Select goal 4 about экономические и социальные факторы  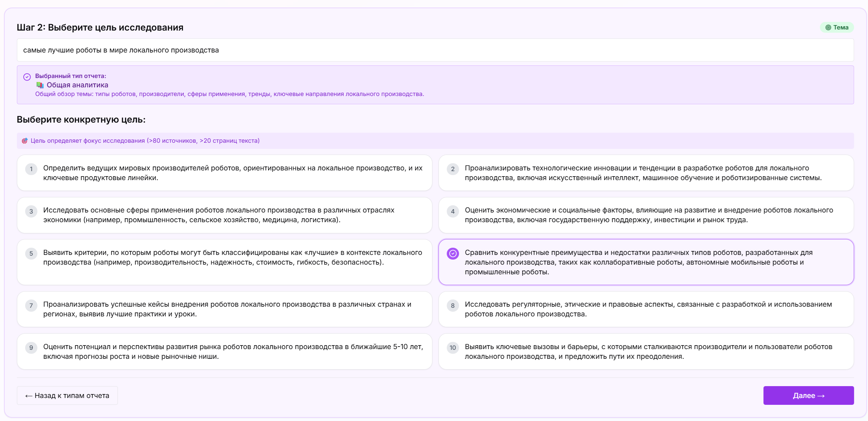(646, 215)
